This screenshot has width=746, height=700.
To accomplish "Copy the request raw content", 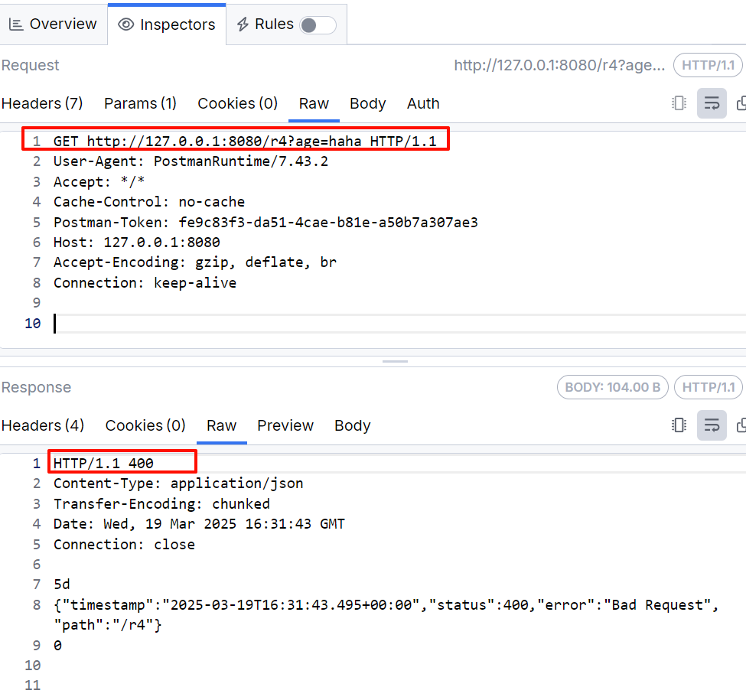I will tap(741, 103).
